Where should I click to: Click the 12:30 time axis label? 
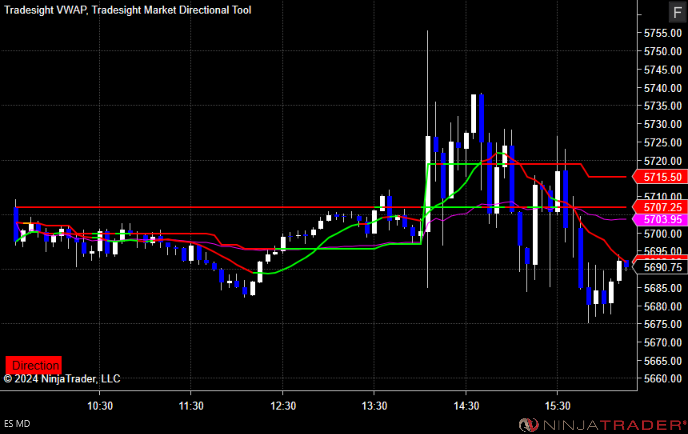[x=283, y=405]
